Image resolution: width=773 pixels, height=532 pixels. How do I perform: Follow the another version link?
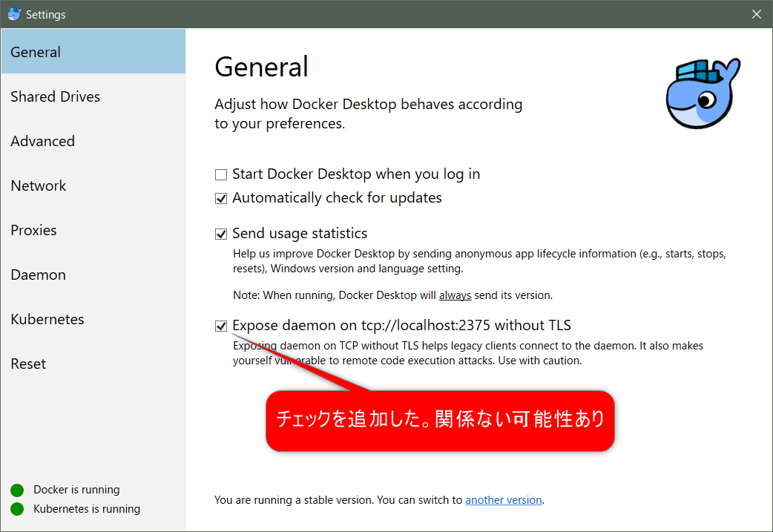click(503, 500)
